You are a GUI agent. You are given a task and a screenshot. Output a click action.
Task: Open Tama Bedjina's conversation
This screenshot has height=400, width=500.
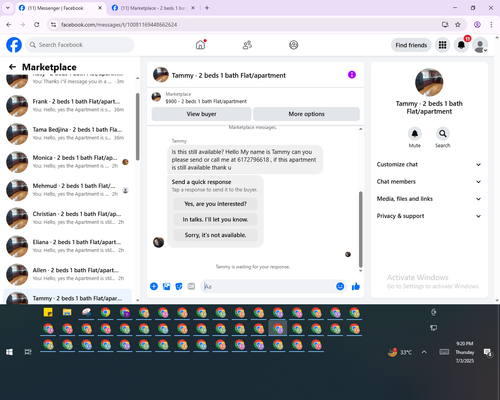(67, 134)
